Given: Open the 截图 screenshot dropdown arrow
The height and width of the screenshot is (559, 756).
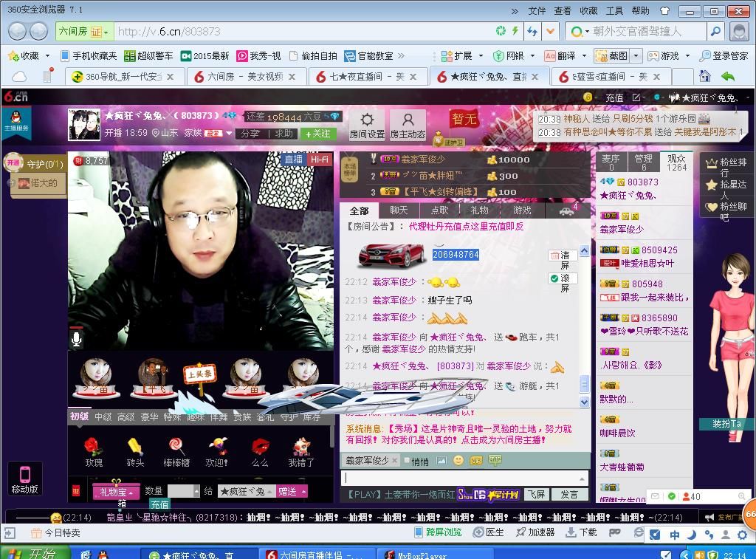Looking at the screenshot, I should click(x=636, y=56).
